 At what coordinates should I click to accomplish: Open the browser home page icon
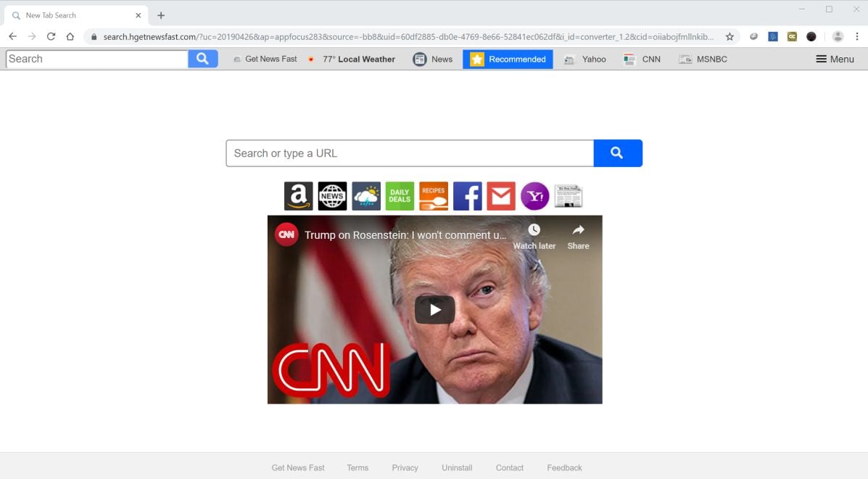pyautogui.click(x=70, y=36)
